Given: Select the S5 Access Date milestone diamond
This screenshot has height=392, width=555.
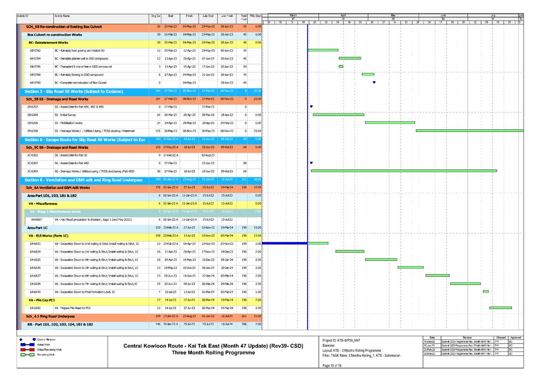Looking at the screenshot, I should pos(312,107).
